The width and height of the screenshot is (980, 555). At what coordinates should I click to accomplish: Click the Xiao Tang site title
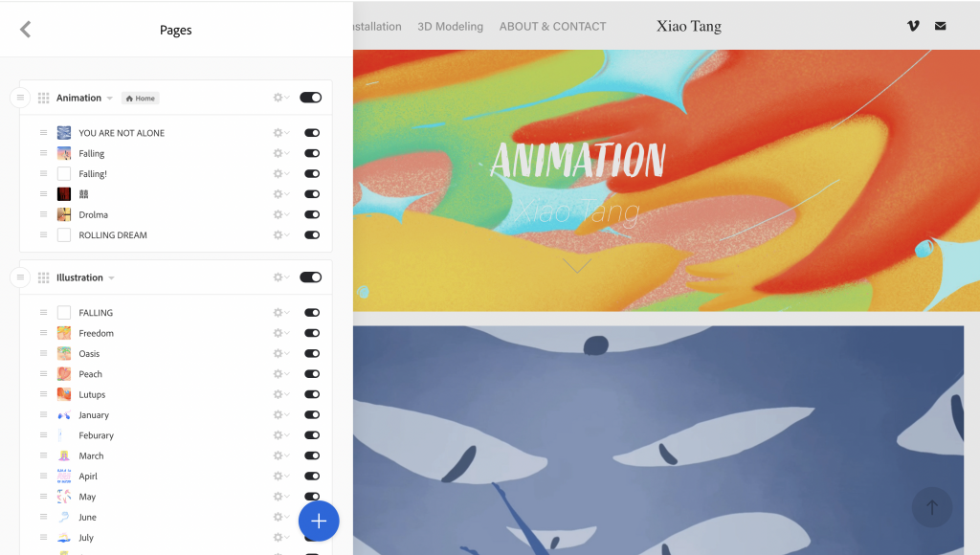tap(689, 26)
